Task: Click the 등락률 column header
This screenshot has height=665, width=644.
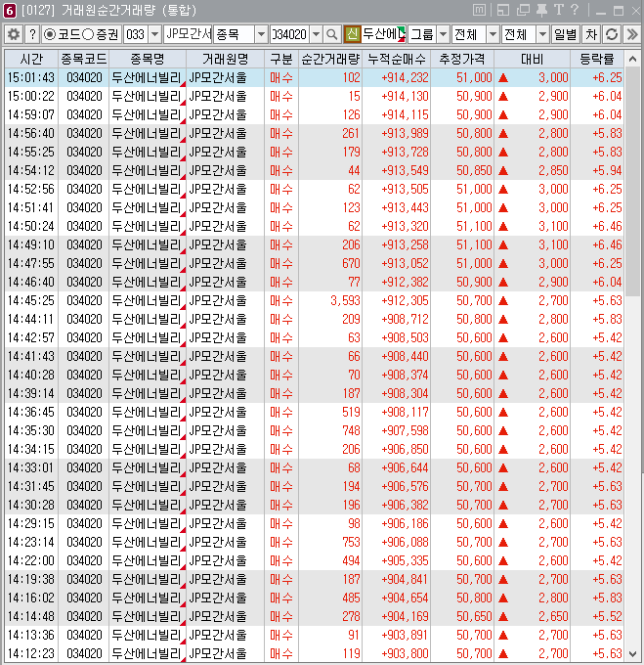Action: tap(597, 59)
